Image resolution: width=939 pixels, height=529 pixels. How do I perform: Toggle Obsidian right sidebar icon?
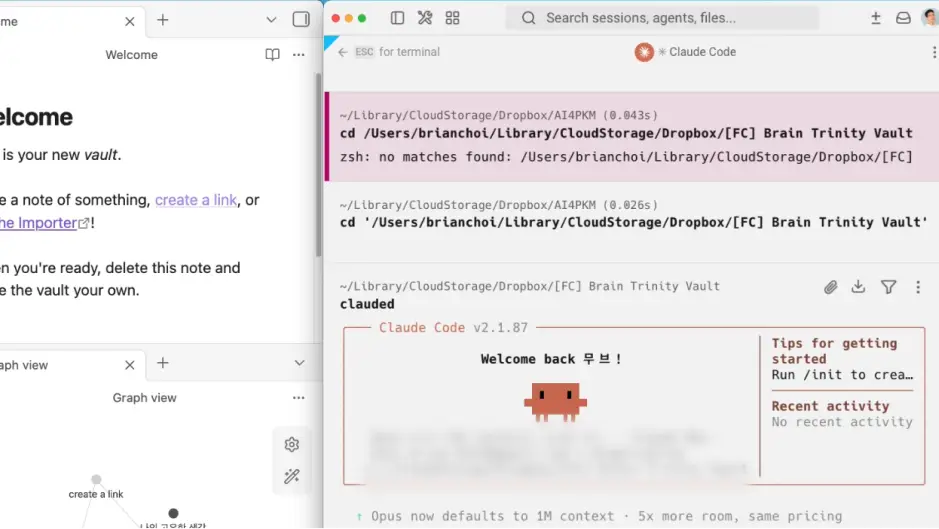point(301,19)
